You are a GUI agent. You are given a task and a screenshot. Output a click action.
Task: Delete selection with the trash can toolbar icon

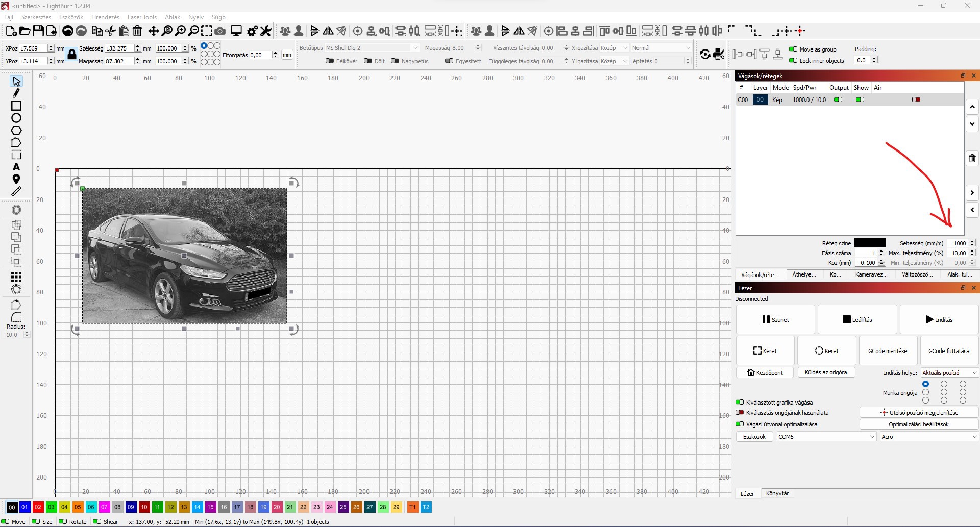137,31
